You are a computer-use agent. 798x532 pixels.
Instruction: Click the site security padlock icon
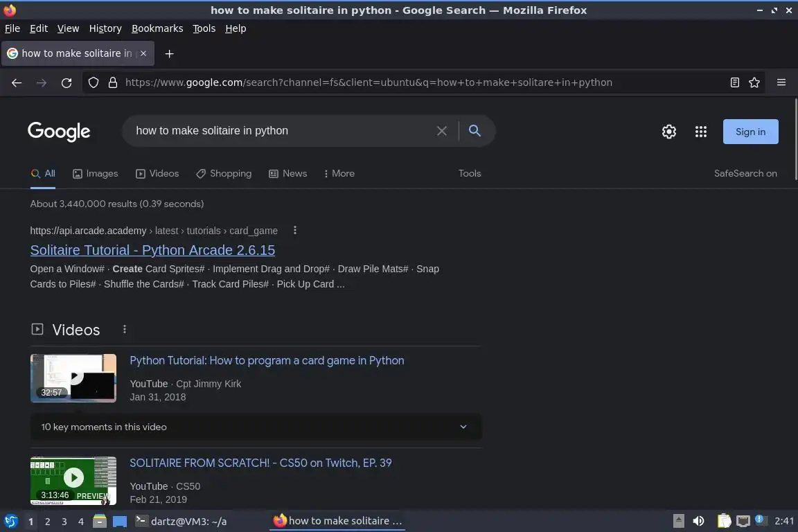click(113, 82)
